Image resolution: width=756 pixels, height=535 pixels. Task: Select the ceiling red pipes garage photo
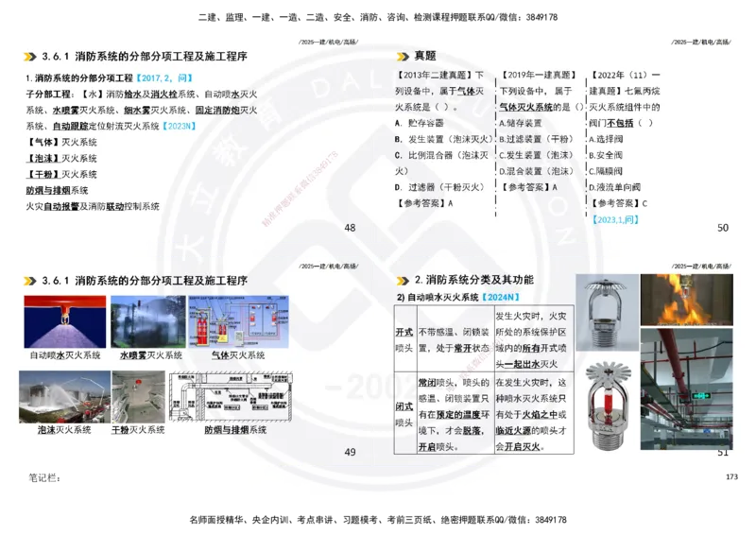[687, 388]
